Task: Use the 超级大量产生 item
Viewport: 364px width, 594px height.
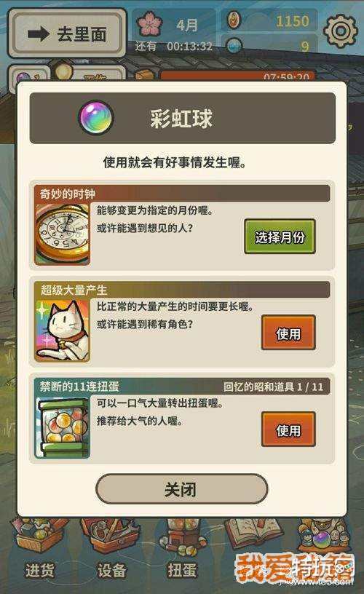Action: click(288, 333)
